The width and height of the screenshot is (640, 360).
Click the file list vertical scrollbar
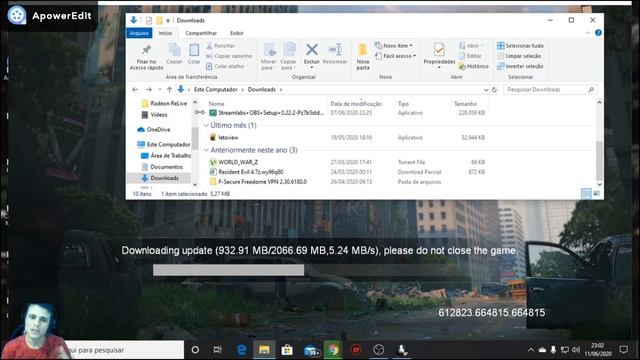[x=599, y=160]
